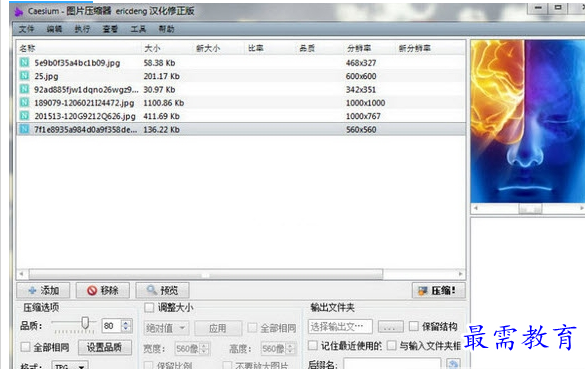Screen dimensions: 585x369
Task: Toggle the 记住最近使用的 checkbox
Action: pyautogui.click(x=313, y=345)
